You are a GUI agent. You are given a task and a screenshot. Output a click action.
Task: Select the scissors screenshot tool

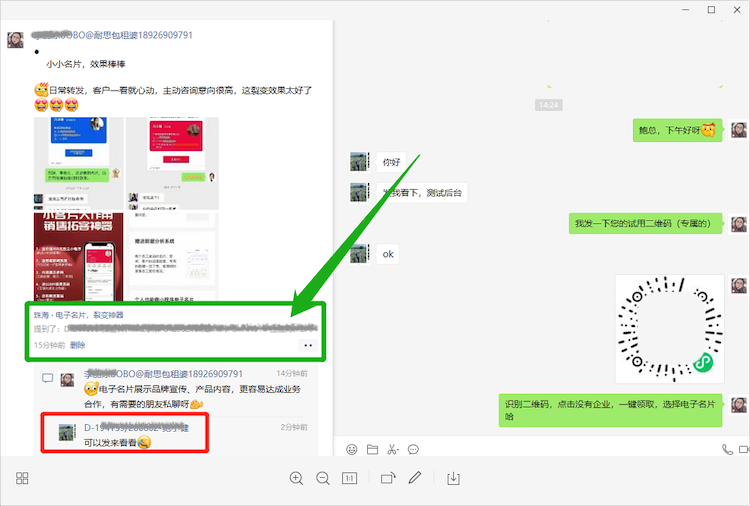[x=391, y=449]
